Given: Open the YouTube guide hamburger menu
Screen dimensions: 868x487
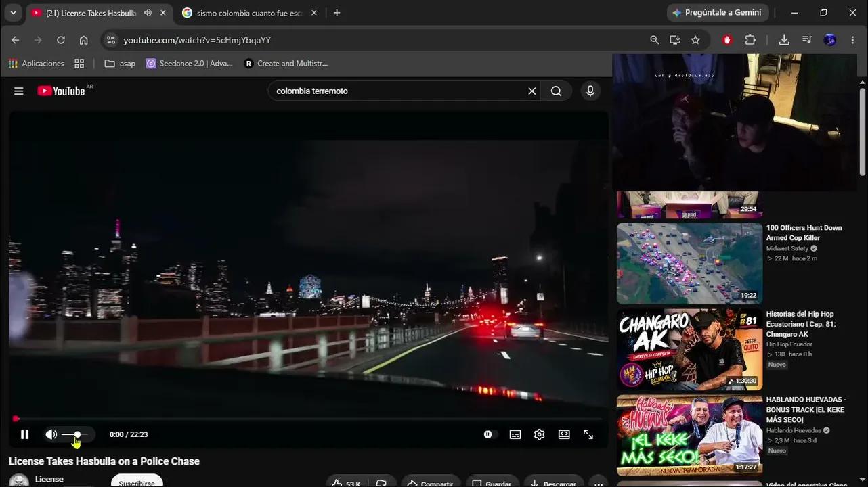Looking at the screenshot, I should pos(19,91).
